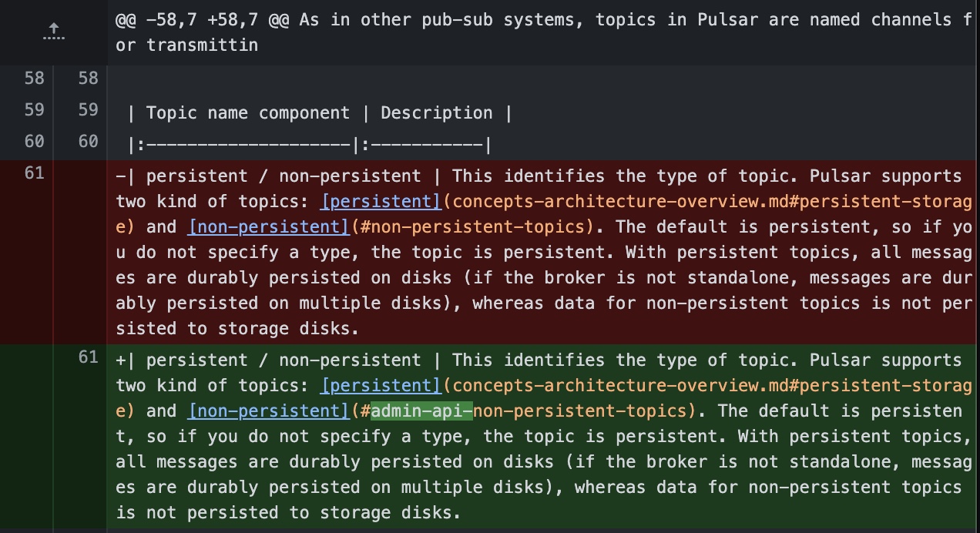The height and width of the screenshot is (533, 980).
Task: Expand hidden lines above the hunk
Action: 53,32
